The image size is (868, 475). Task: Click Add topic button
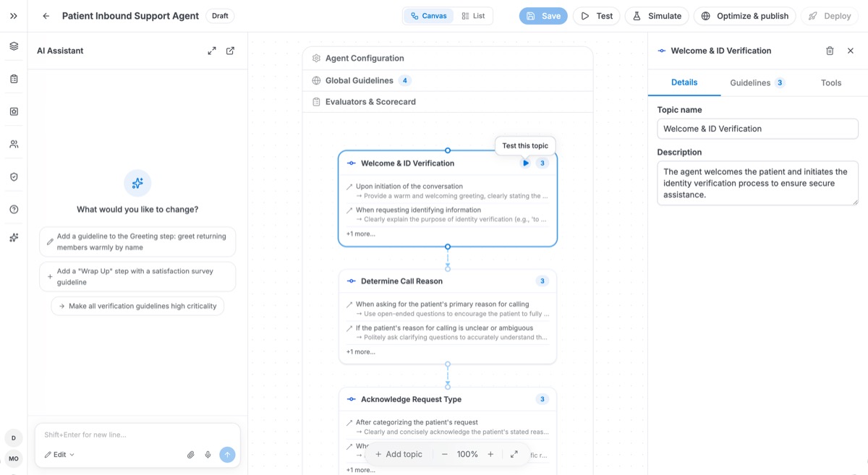(399, 454)
